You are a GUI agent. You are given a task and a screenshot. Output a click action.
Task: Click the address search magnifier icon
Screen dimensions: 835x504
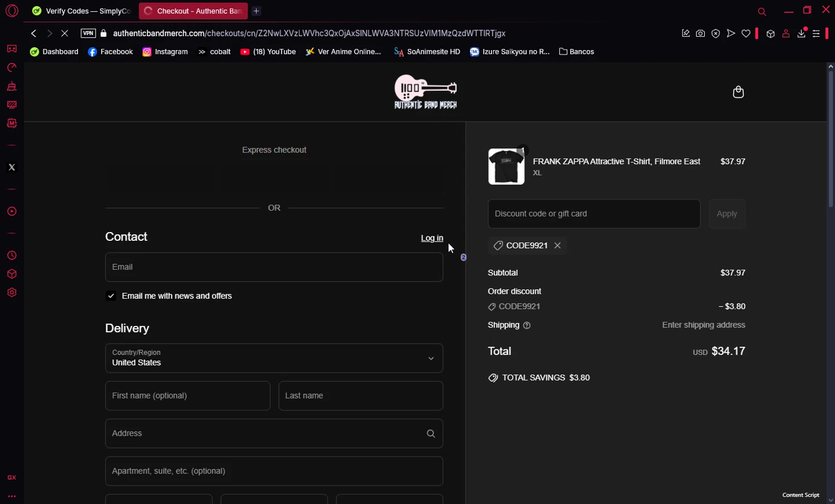pos(431,433)
